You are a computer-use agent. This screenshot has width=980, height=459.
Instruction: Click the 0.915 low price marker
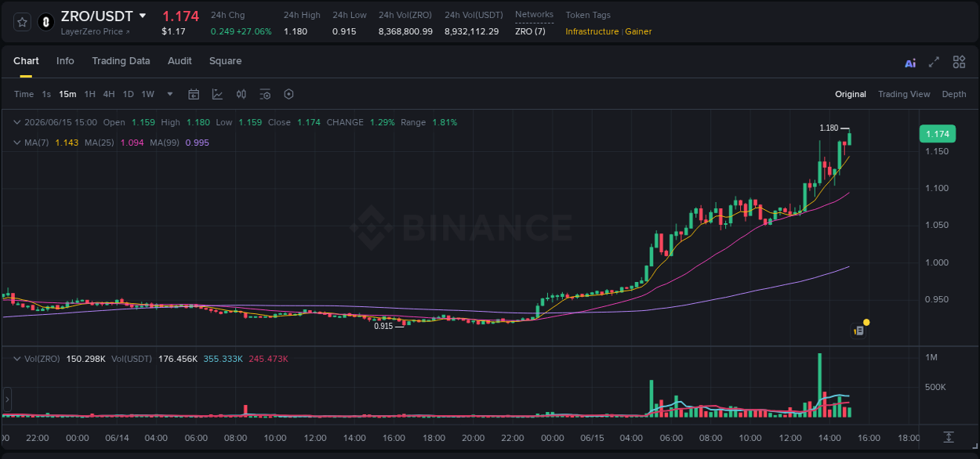click(383, 326)
